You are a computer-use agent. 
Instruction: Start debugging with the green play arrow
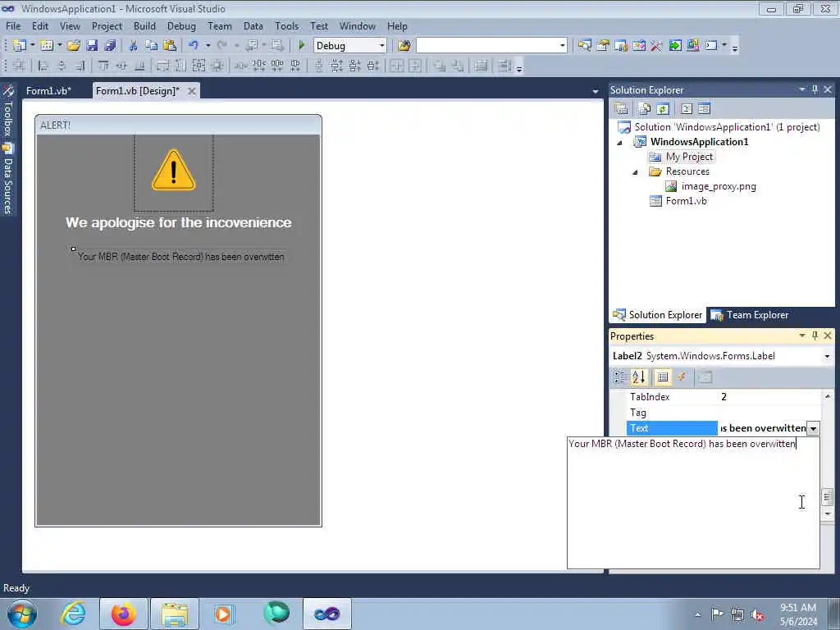(x=302, y=46)
